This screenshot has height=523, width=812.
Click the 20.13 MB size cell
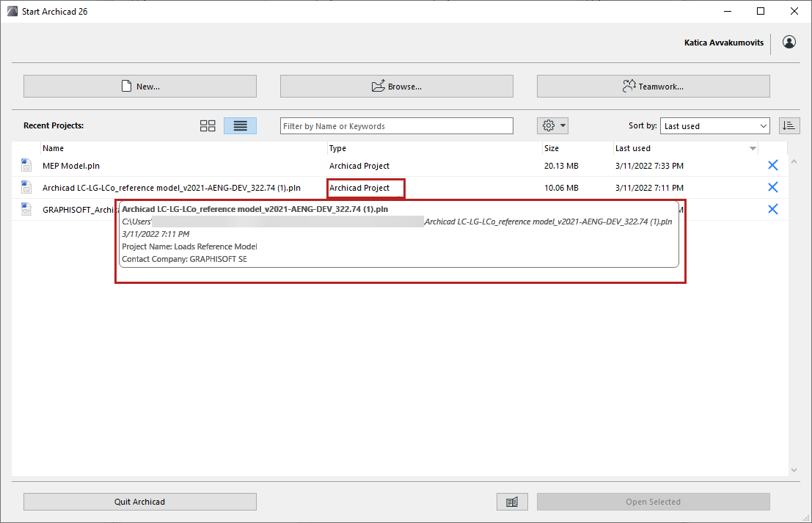click(561, 166)
